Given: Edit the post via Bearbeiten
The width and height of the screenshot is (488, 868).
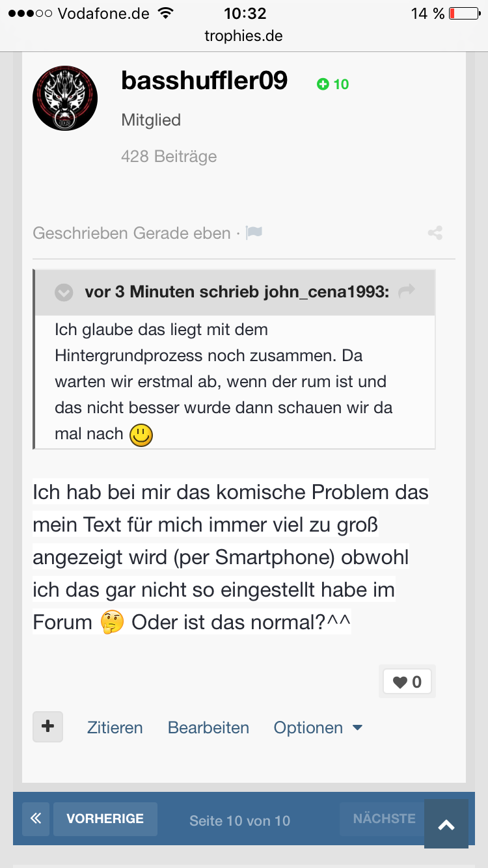Looking at the screenshot, I should (208, 727).
